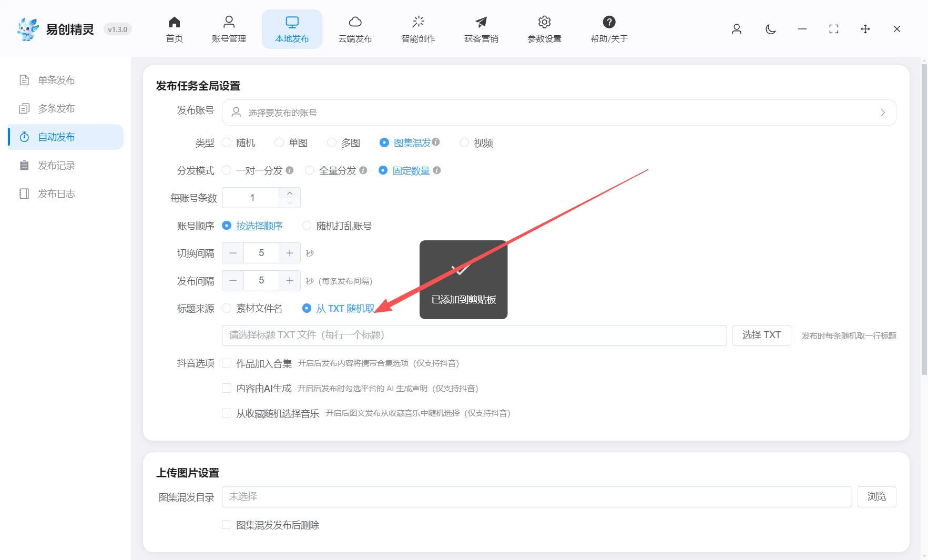Choose 一对一分发 mode

click(252, 170)
